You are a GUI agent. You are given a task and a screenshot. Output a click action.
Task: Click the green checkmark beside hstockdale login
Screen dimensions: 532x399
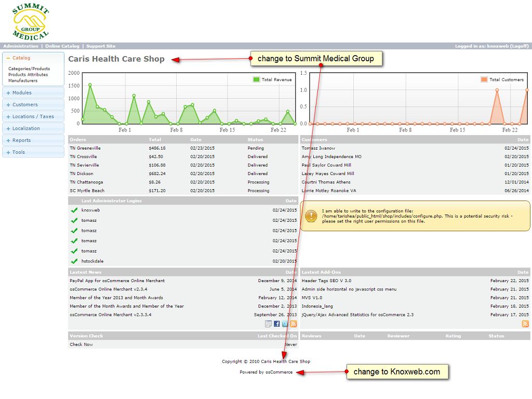(74, 261)
